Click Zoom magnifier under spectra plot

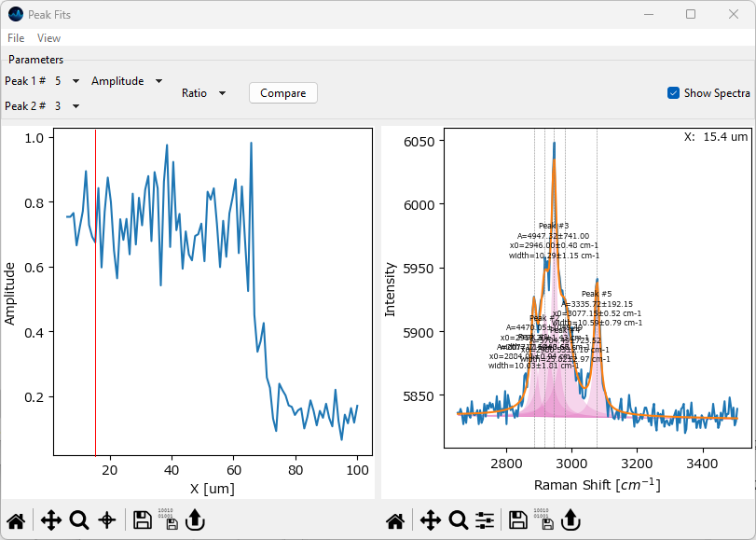tap(458, 520)
